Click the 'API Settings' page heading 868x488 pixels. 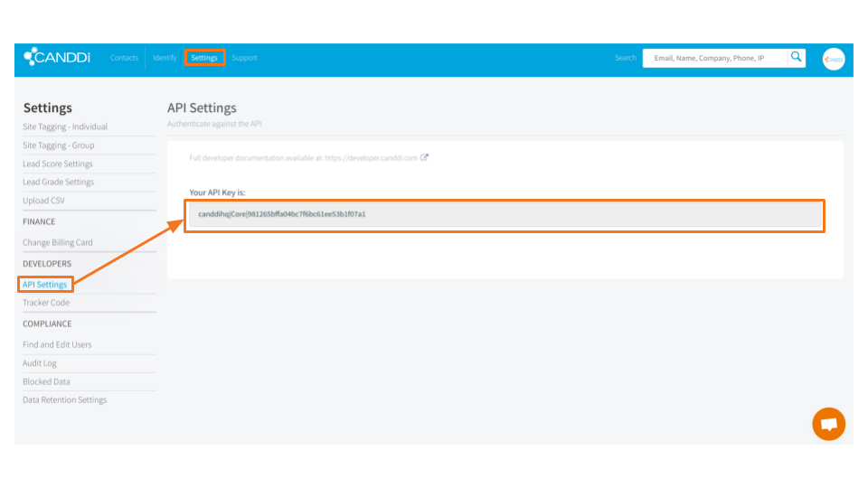(x=202, y=108)
